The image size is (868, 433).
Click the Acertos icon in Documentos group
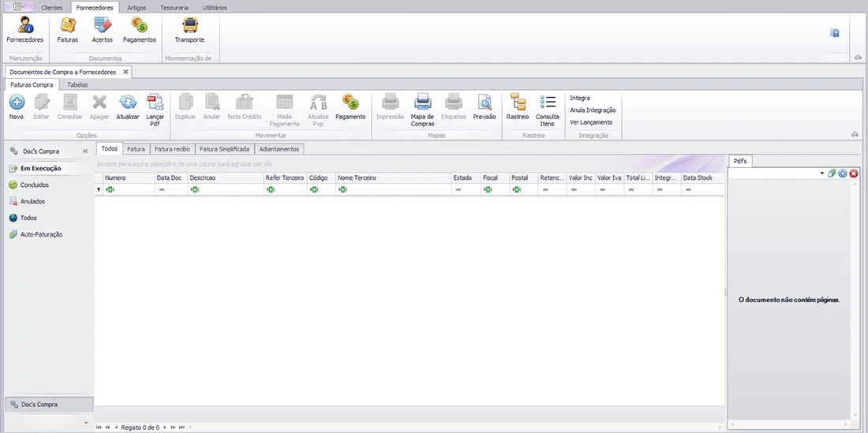pyautogui.click(x=103, y=25)
